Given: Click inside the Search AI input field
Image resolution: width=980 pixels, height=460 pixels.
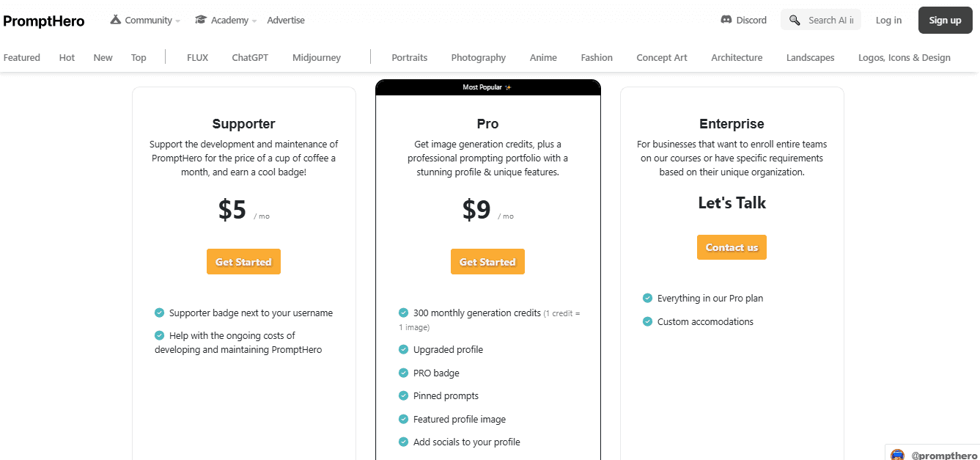Looking at the screenshot, I should pos(828,20).
